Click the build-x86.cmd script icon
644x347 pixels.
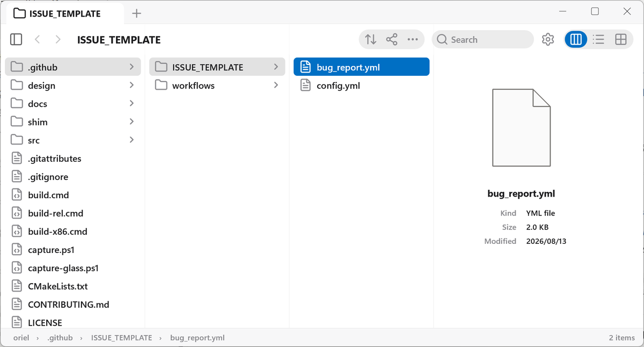[17, 232]
